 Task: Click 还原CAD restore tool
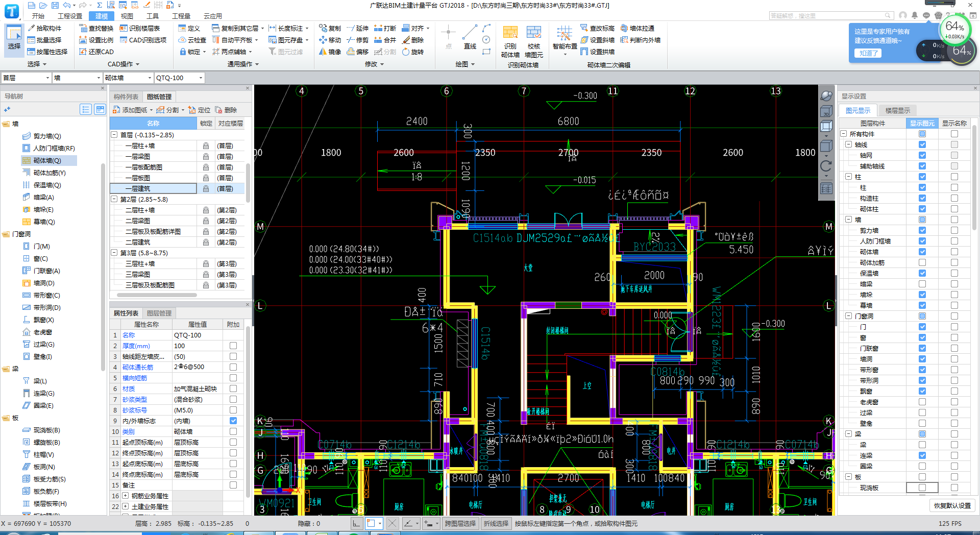point(96,52)
